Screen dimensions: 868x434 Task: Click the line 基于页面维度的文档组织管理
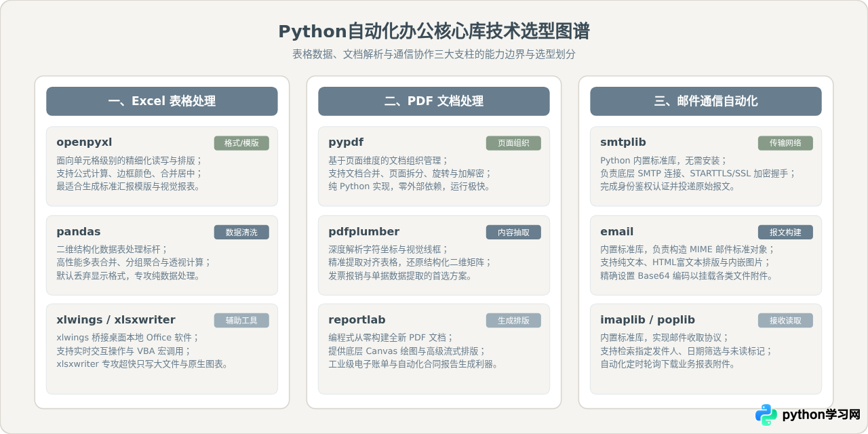(389, 161)
